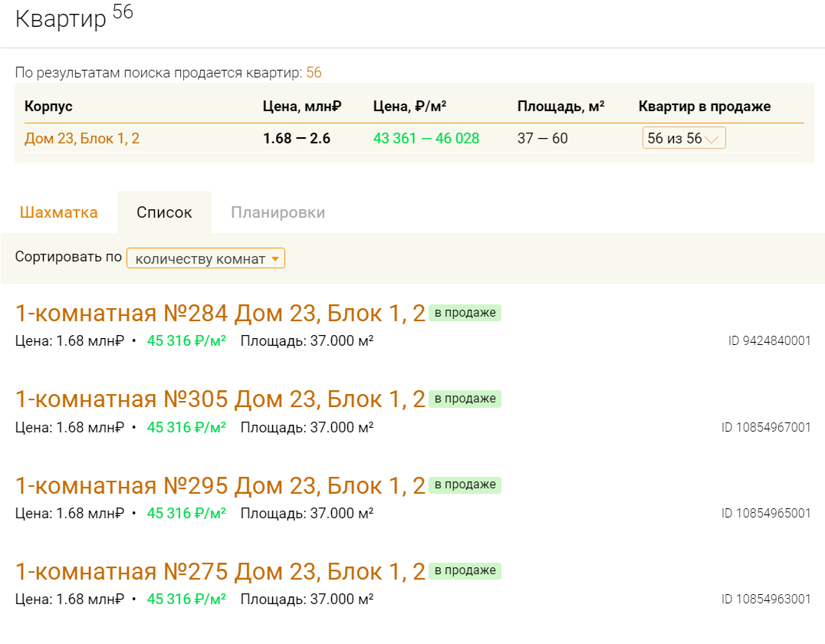Open listing 1-комнатная №284
Image resolution: width=825 pixels, height=644 pixels.
coord(220,313)
